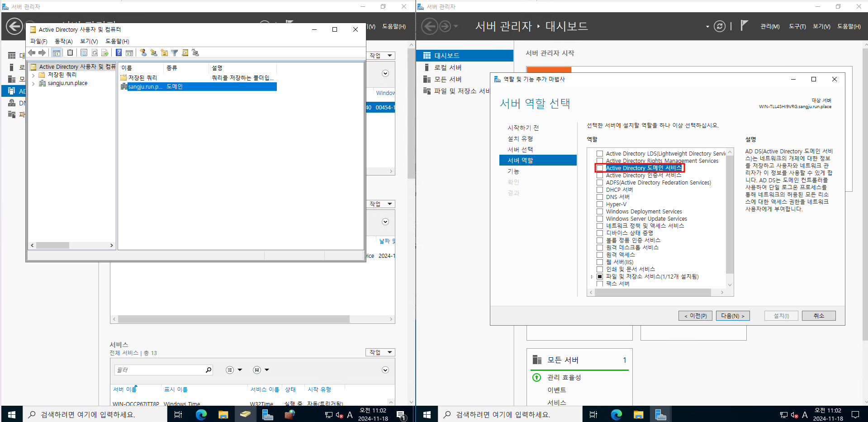Screen dimensions: 868x422
Task: Click the Refresh icon in the AD Users toolbar
Action: [x=95, y=52]
